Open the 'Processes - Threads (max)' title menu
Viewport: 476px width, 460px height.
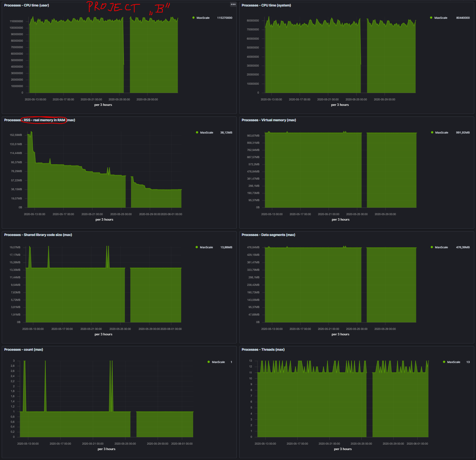263,350
